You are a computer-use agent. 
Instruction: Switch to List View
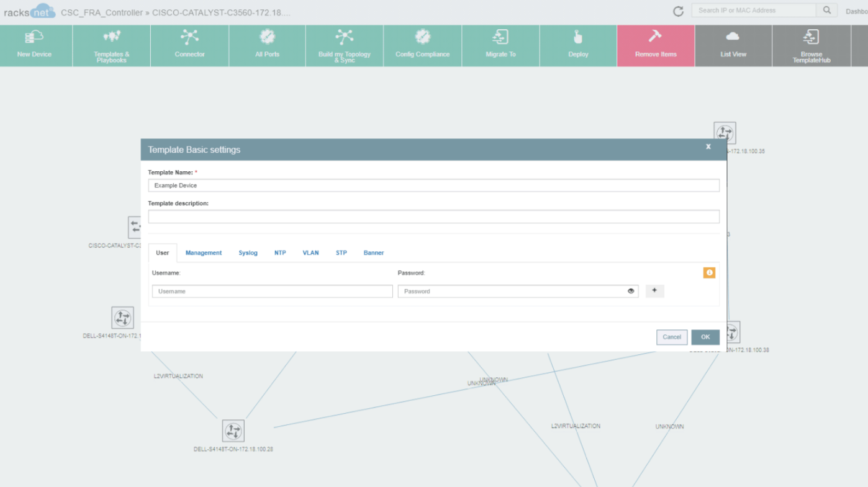(x=733, y=45)
